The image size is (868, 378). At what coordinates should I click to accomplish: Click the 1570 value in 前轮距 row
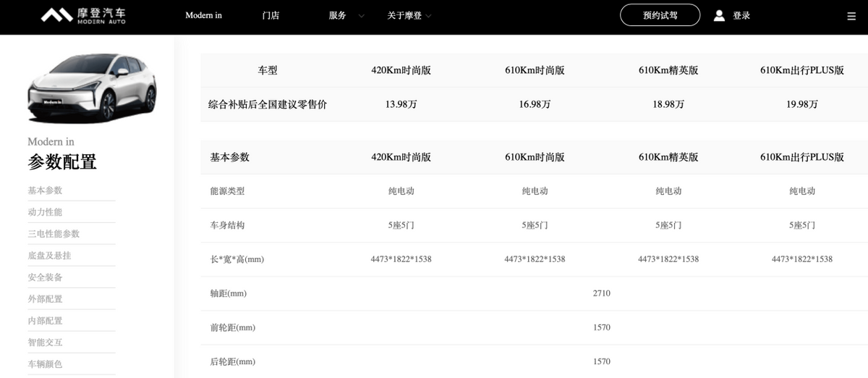[601, 327]
